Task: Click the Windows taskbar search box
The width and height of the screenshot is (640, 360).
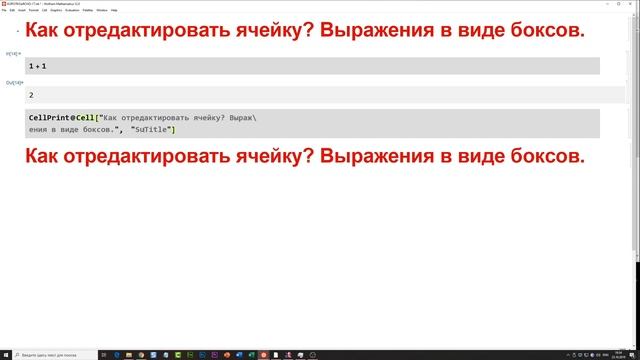Action: [x=55, y=355]
